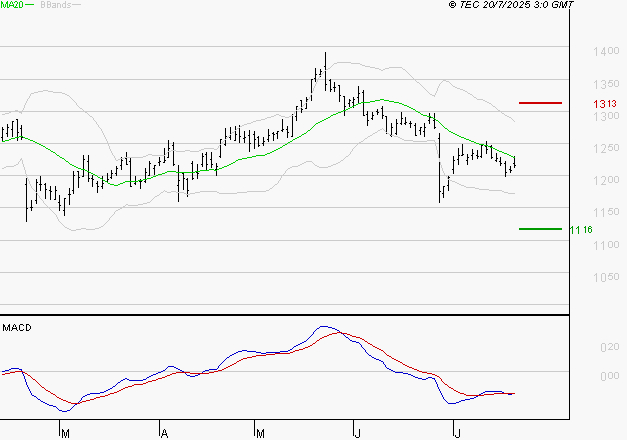Click the last J month marker
Viewport: 627px width, 440px height.
(457, 434)
